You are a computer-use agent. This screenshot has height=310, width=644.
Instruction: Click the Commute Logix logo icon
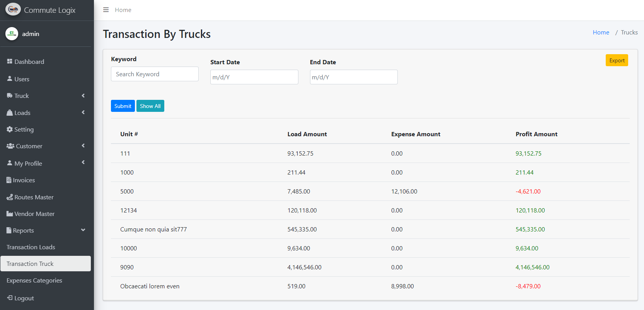coord(13,10)
